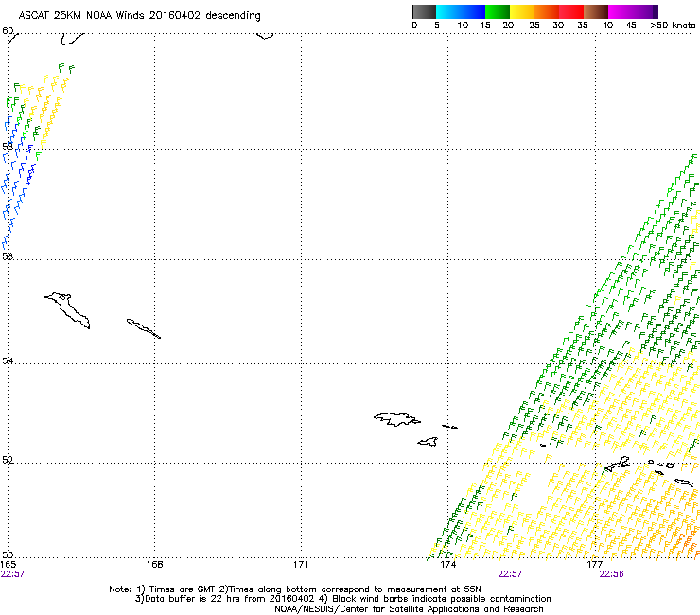The width and height of the screenshot is (700, 615).
Task: Click the large island outline near 55N 166E
Action: pyautogui.click(x=67, y=310)
